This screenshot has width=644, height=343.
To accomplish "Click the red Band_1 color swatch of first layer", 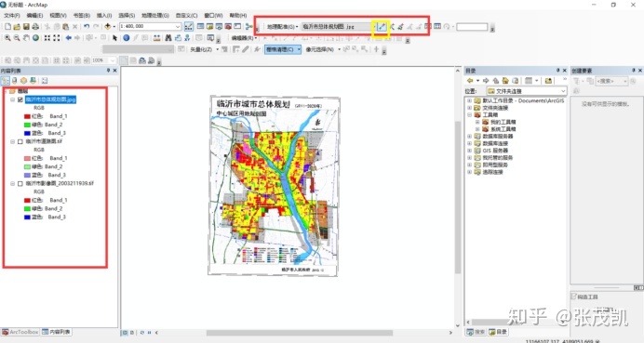I will [27, 116].
